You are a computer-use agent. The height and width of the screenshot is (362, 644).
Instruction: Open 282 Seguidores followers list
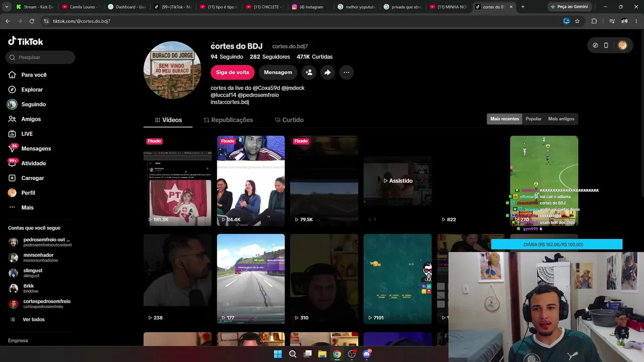(270, 57)
